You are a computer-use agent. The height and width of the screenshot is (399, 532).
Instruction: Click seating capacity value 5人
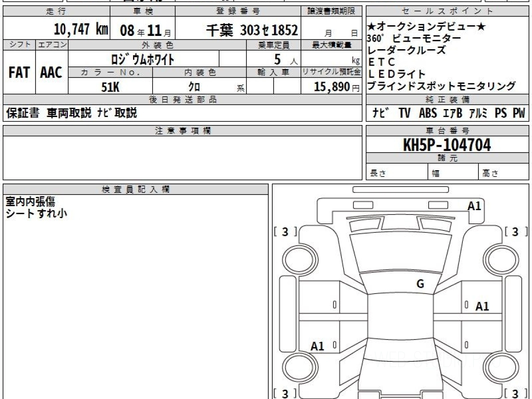tap(286, 59)
